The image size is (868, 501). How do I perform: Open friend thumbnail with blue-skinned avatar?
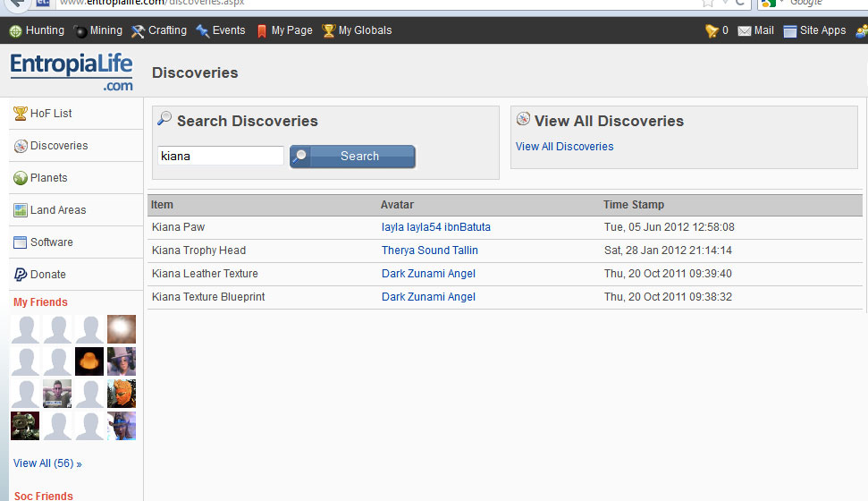[x=122, y=426]
